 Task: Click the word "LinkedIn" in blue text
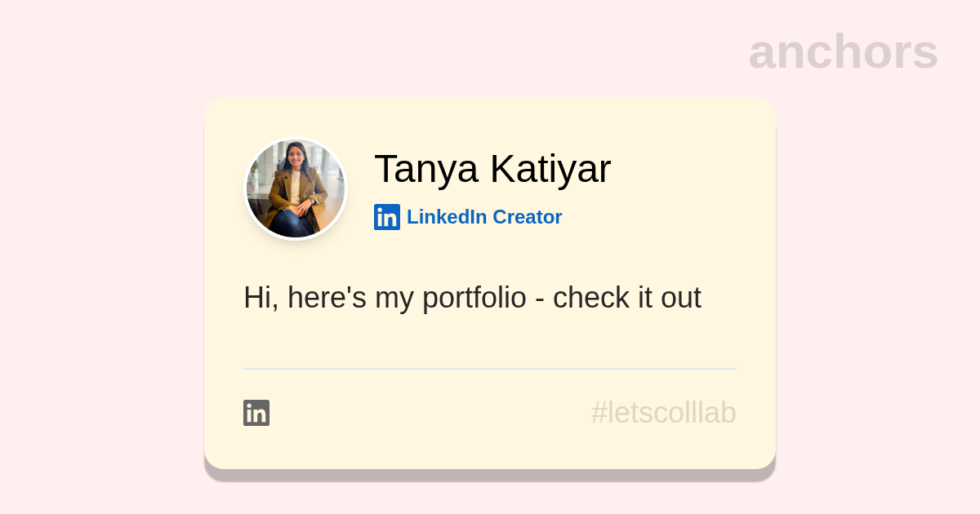pos(446,217)
